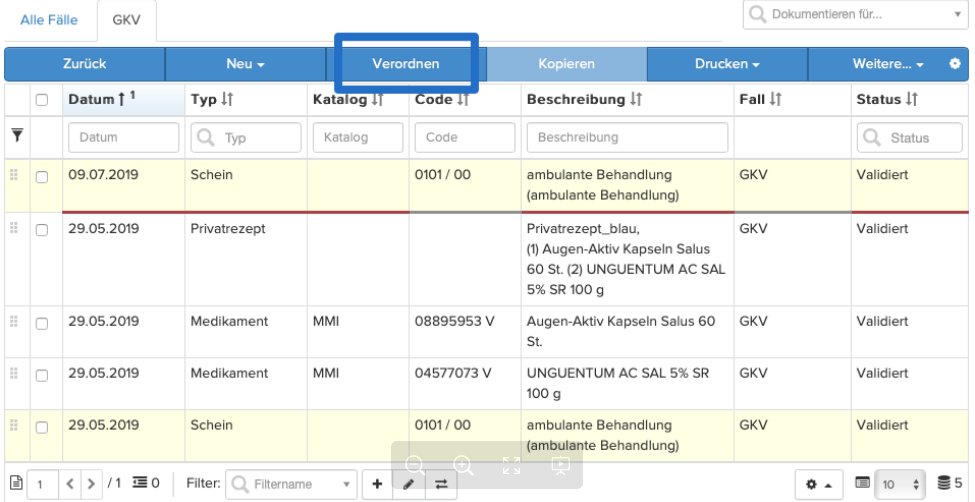The width and height of the screenshot is (975, 502).
Task: Click the Kopieren button
Action: click(566, 63)
